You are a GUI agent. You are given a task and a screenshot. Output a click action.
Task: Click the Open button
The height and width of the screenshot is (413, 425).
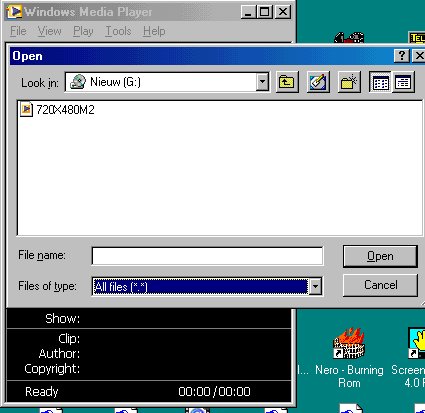click(380, 256)
